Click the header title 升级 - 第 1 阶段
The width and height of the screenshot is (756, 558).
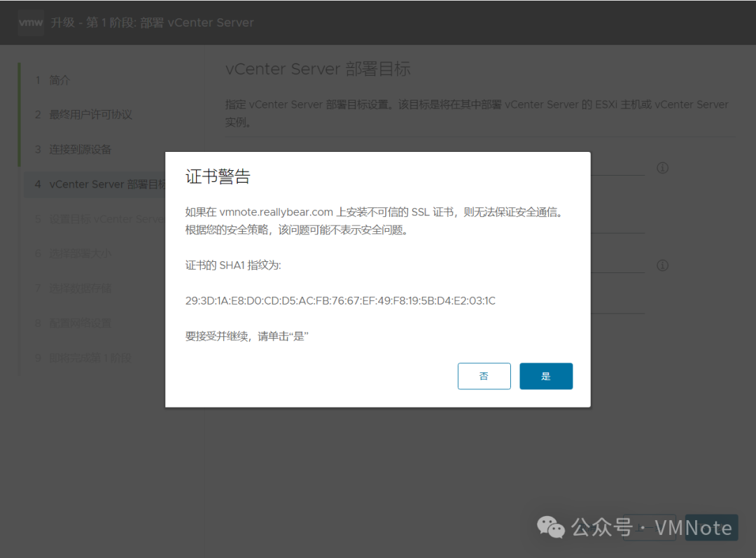pyautogui.click(x=152, y=22)
